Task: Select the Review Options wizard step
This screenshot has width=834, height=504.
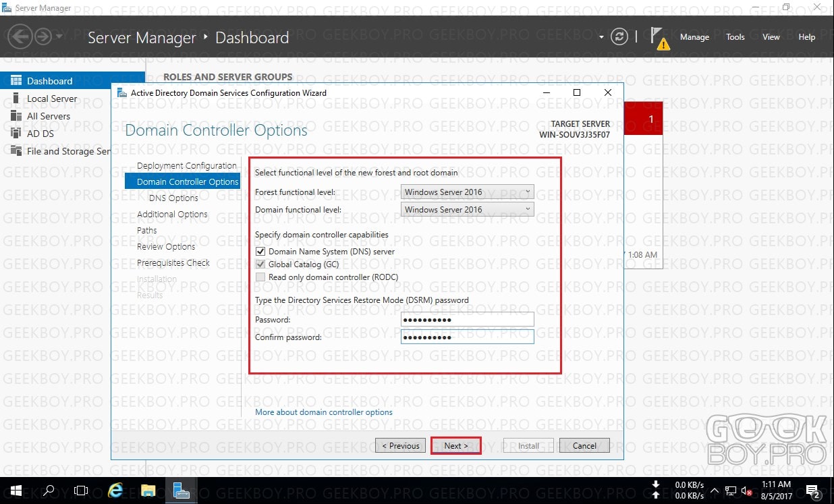Action: tap(166, 246)
